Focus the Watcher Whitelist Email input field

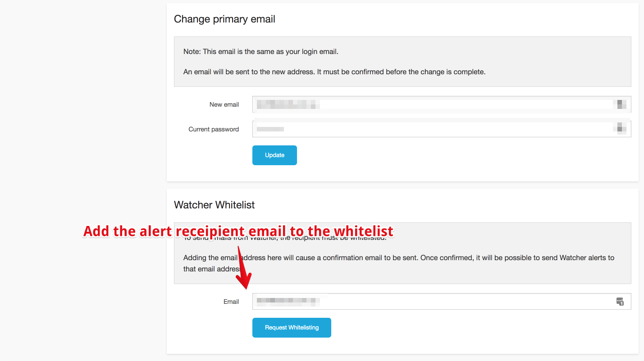click(442, 302)
